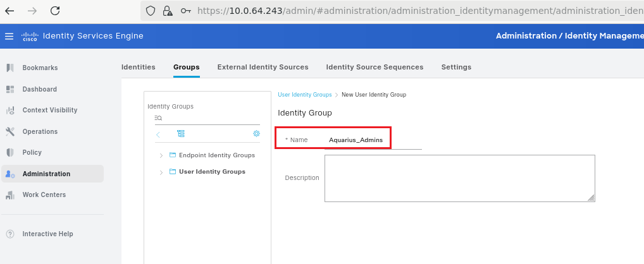Click the Work Centers icon
Screen dimensions: 644x264
click(10, 195)
